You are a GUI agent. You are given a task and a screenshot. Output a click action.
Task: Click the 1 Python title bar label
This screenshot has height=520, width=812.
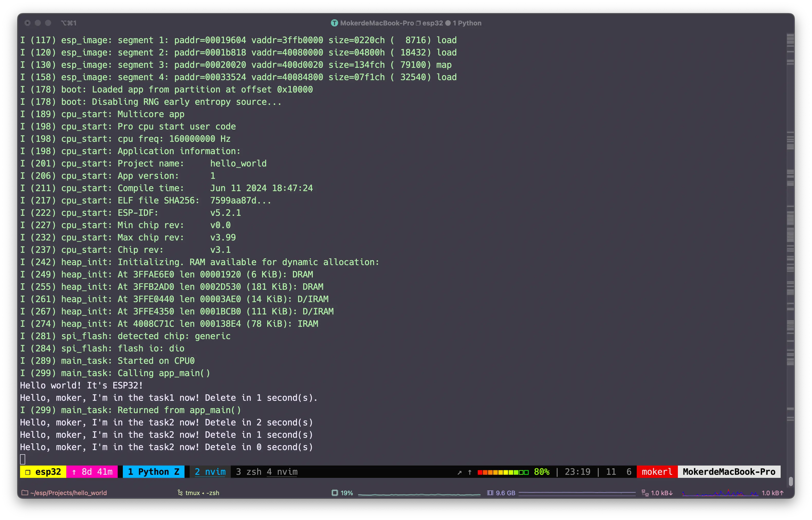coord(467,23)
